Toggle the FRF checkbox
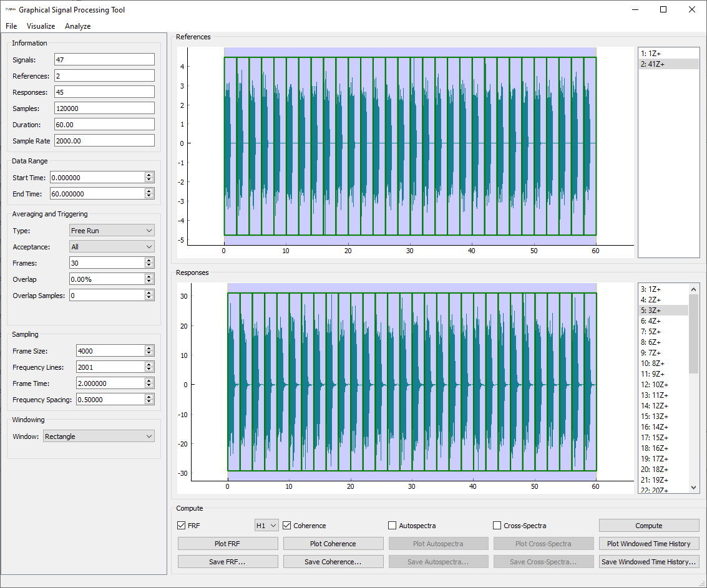 coord(182,526)
